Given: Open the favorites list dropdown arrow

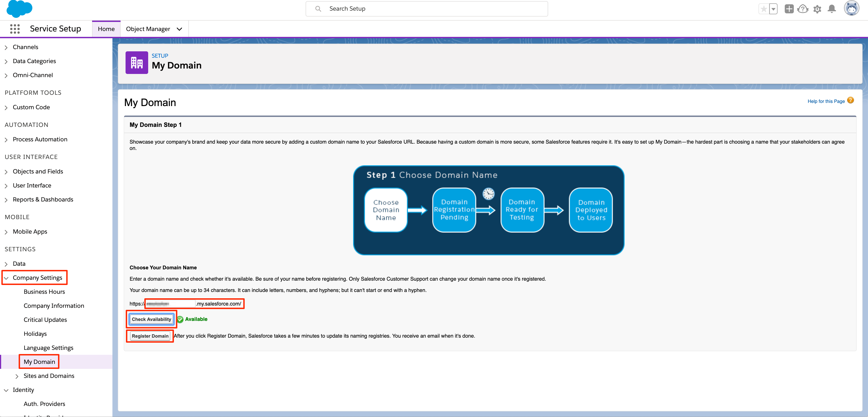Looking at the screenshot, I should pyautogui.click(x=773, y=9).
